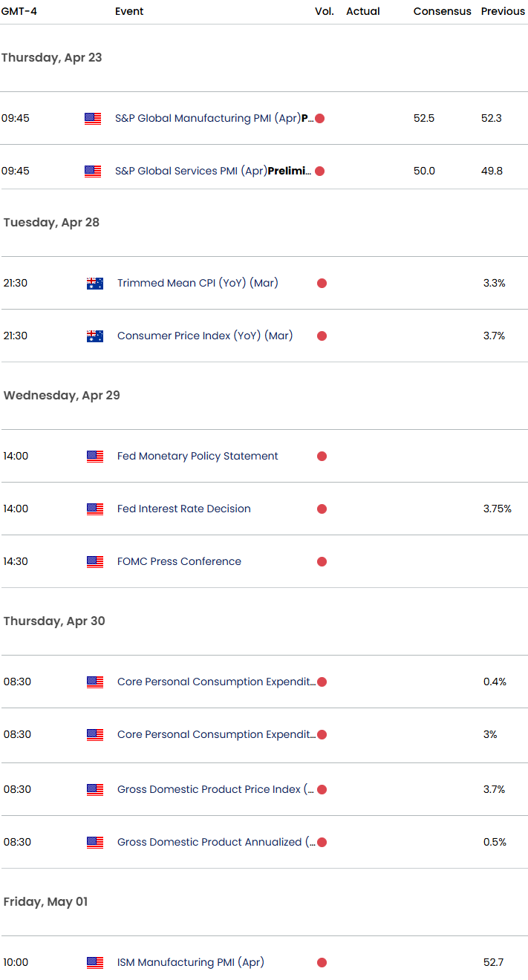Click the Australian flag beside Trimmed Mean CPI

[x=95, y=283]
